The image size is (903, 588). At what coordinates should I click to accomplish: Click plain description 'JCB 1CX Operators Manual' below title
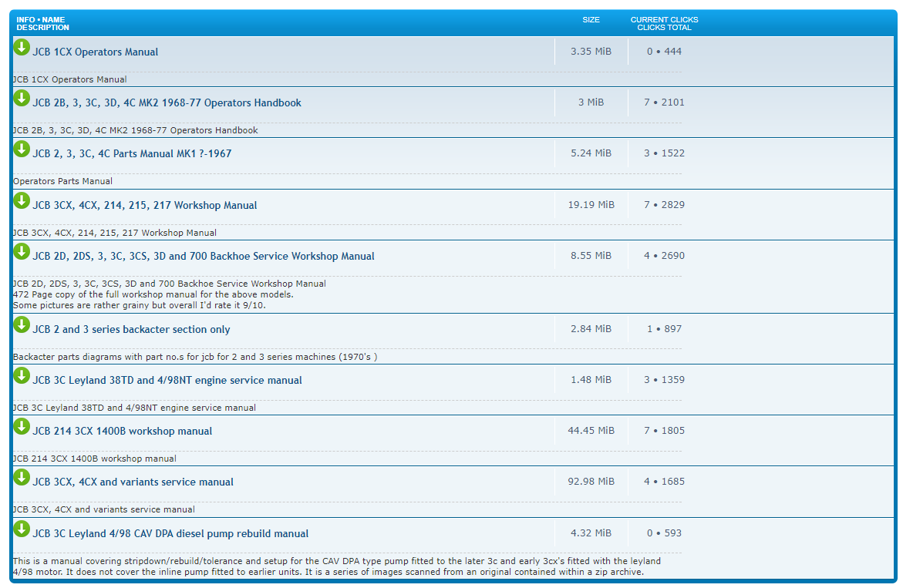[x=69, y=79]
